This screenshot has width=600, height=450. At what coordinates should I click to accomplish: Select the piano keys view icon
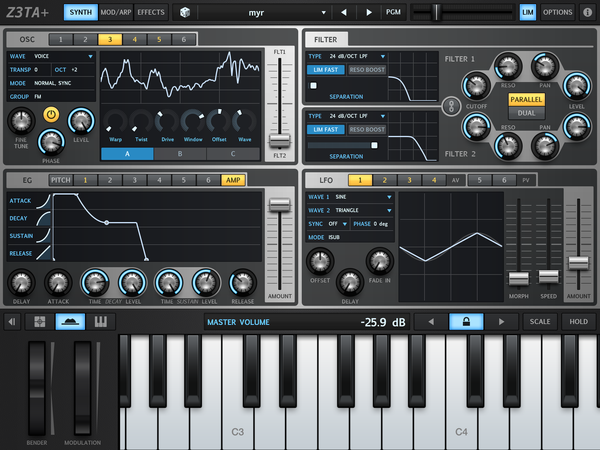click(x=101, y=322)
